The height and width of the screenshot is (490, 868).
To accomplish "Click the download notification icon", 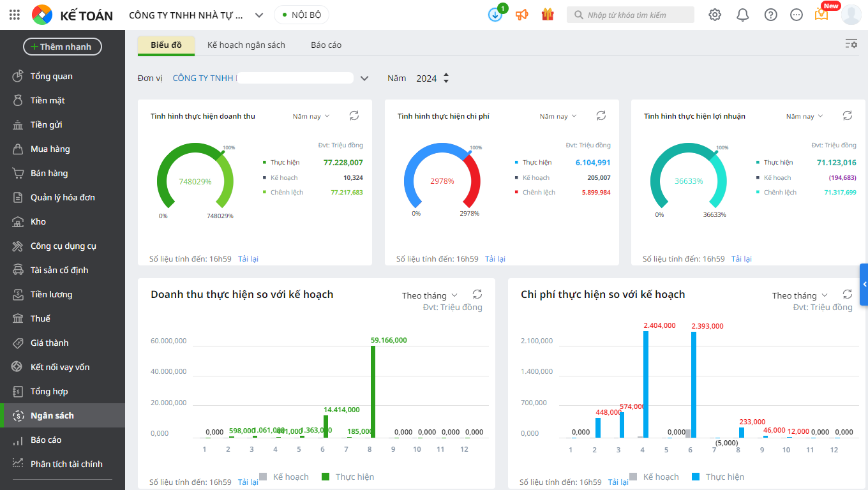I will 495,15.
